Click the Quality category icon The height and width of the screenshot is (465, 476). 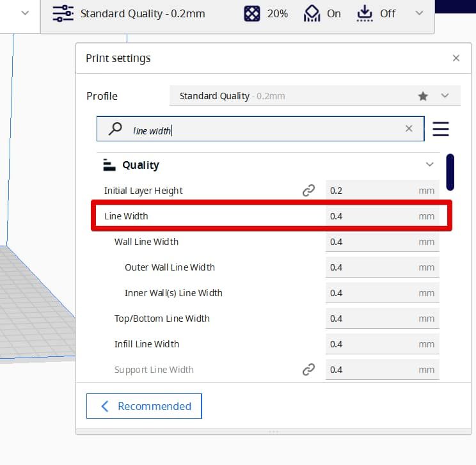tap(109, 165)
